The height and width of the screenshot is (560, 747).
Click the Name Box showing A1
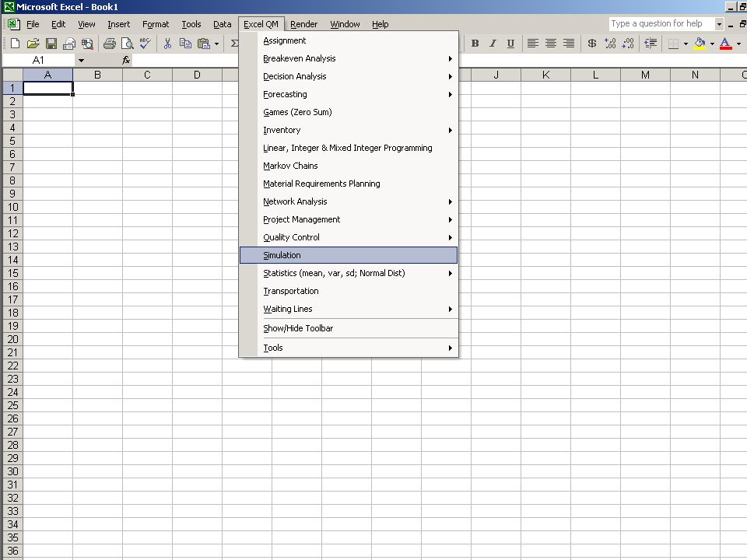pos(39,60)
